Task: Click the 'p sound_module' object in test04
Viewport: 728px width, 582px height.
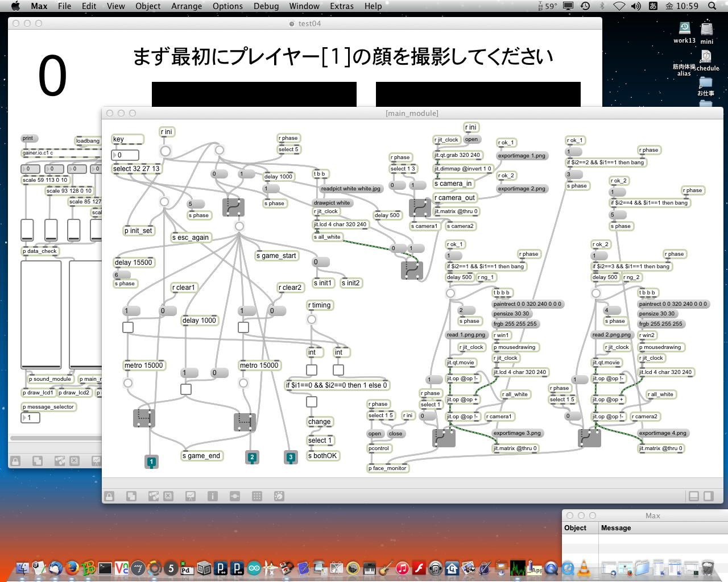Action: click(x=51, y=379)
